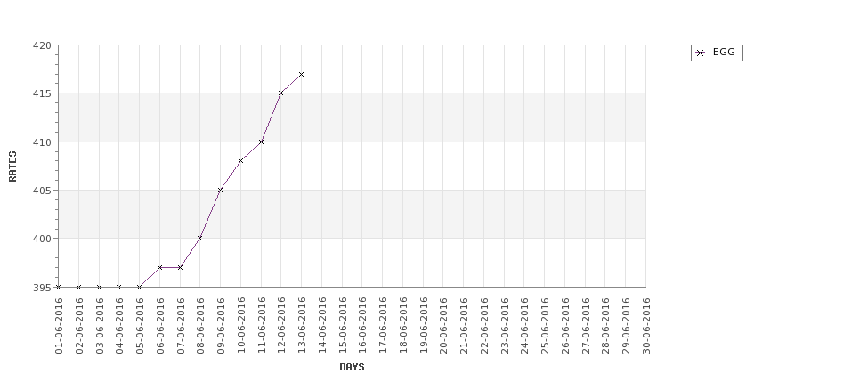
Task: Select the first data point on 01-06-2016
Action: point(59,287)
